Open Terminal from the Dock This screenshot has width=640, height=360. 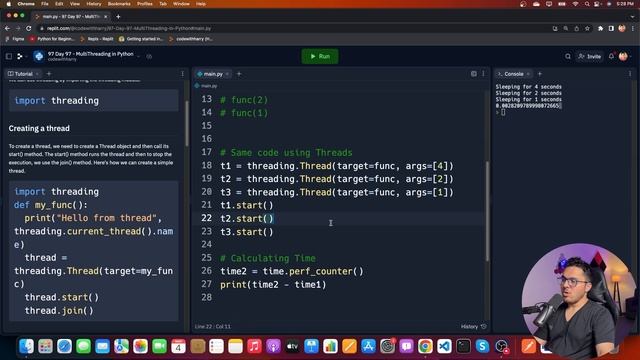[463, 346]
